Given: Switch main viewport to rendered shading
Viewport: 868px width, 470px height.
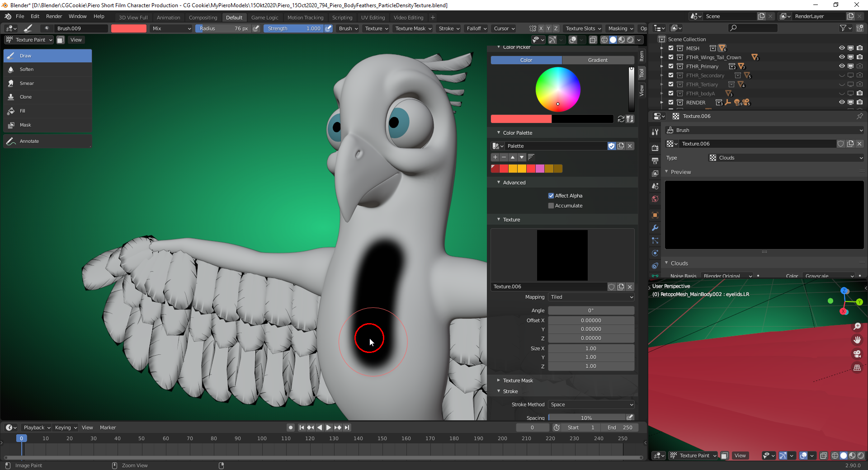Looking at the screenshot, I should tap(630, 40).
